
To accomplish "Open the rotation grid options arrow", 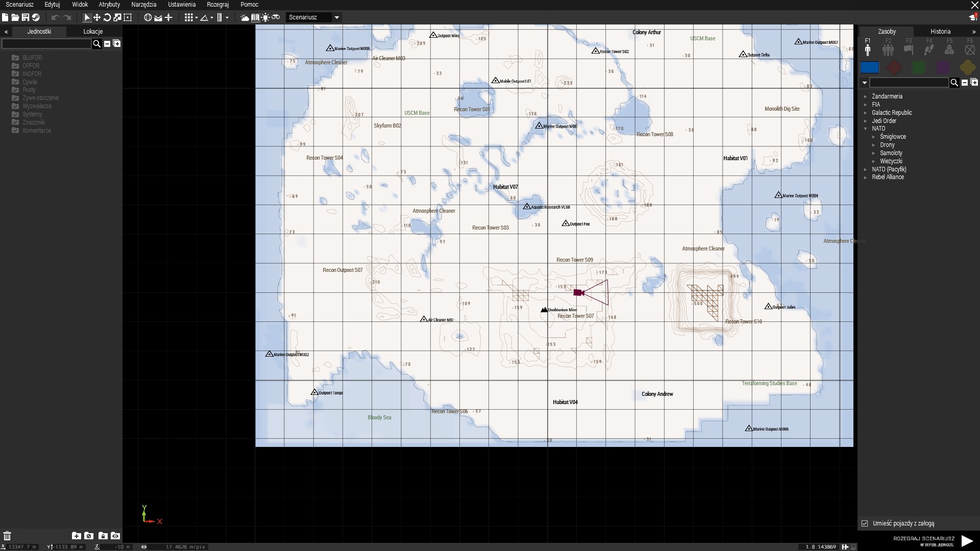I will pos(212,18).
